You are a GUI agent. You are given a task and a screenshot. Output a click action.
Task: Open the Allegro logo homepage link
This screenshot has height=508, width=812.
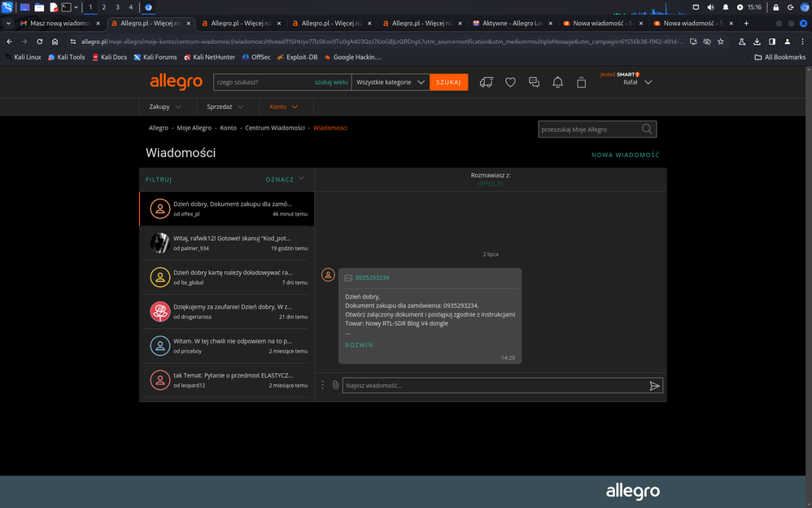(x=176, y=82)
